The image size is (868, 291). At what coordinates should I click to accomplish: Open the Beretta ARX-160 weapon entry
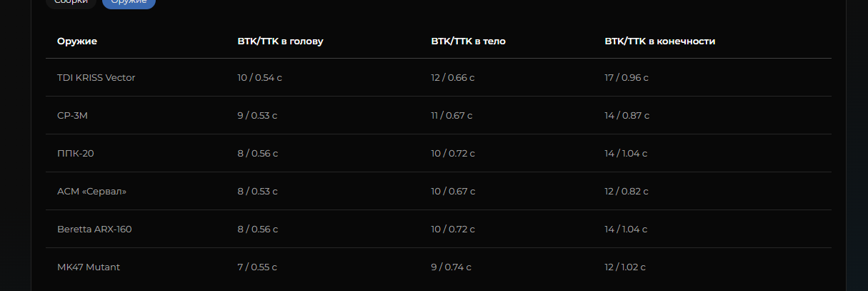coord(94,229)
